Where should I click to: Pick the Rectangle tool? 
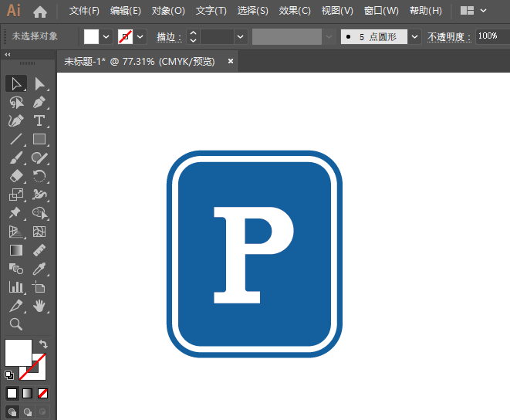pyautogui.click(x=39, y=140)
